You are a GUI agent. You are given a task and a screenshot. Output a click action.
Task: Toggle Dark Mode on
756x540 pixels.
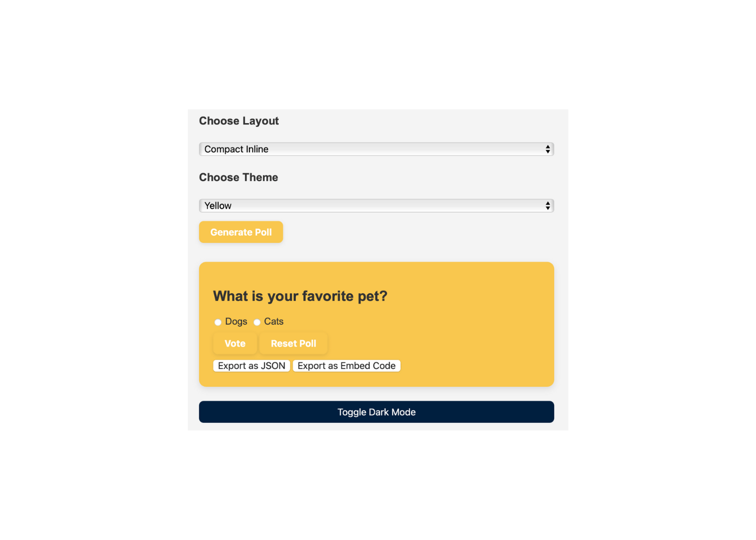[x=376, y=412]
